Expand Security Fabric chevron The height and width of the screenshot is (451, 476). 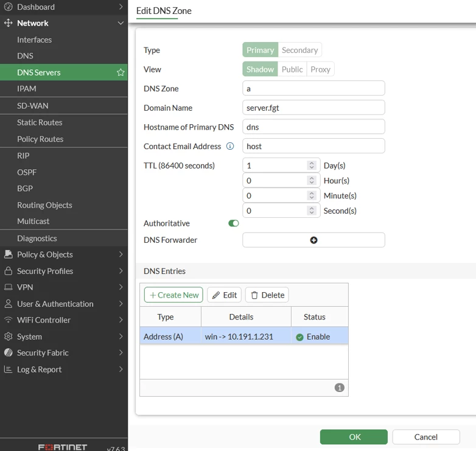pos(121,352)
